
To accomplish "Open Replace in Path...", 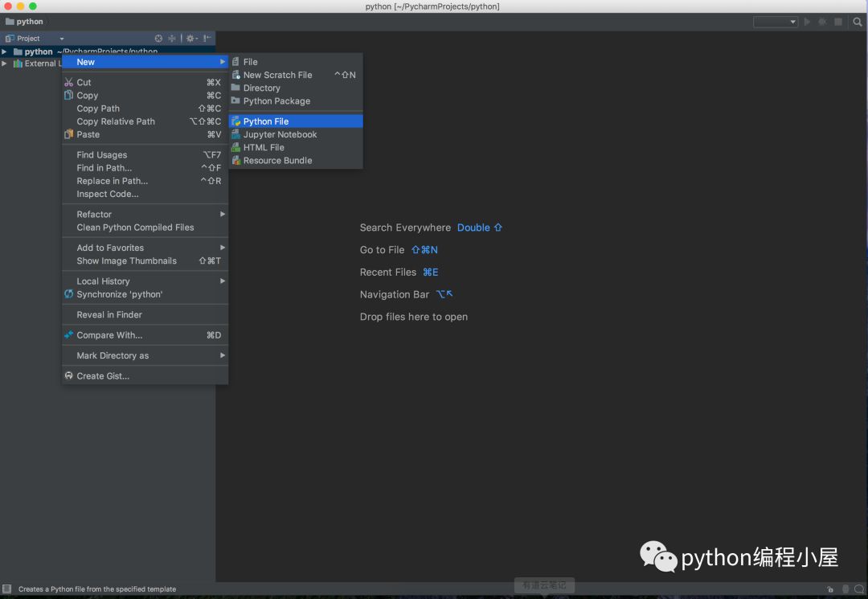I will 145,181.
